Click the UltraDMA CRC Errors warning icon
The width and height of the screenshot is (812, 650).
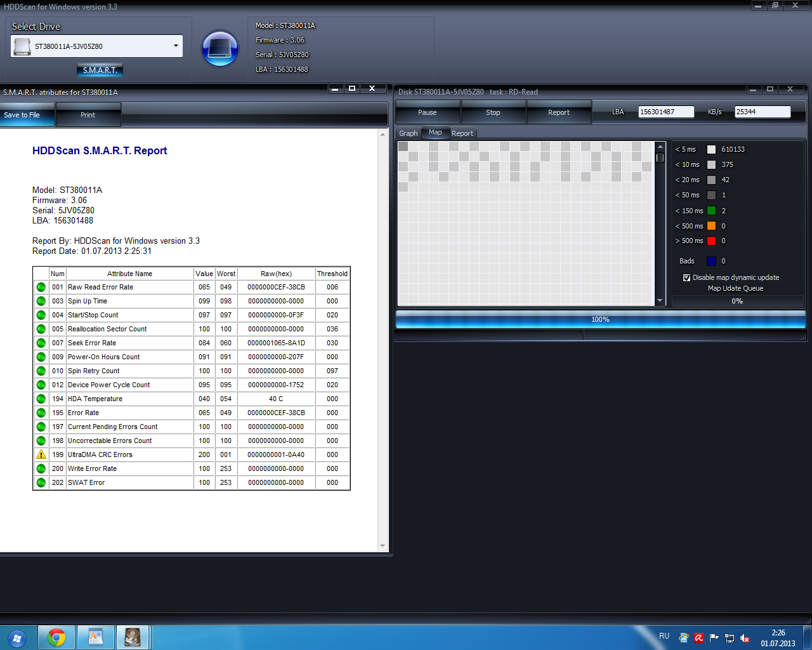41,454
